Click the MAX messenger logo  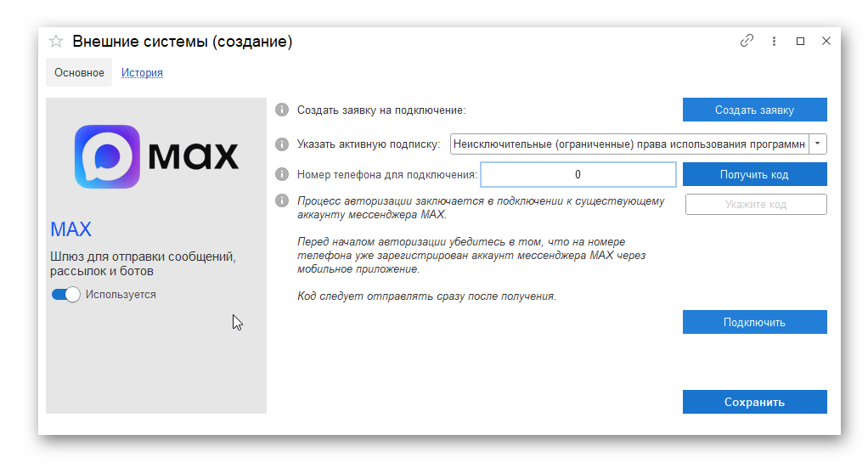click(156, 156)
